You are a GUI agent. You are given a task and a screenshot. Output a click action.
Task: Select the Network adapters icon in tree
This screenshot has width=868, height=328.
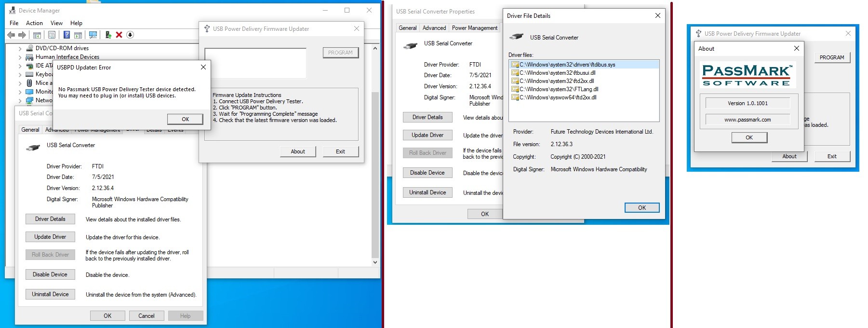point(29,100)
